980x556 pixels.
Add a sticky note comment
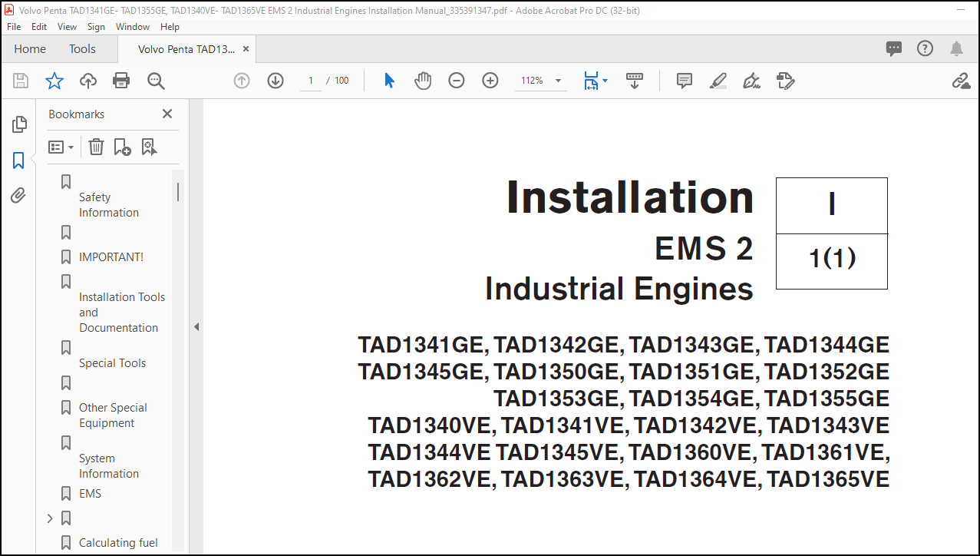(x=685, y=81)
